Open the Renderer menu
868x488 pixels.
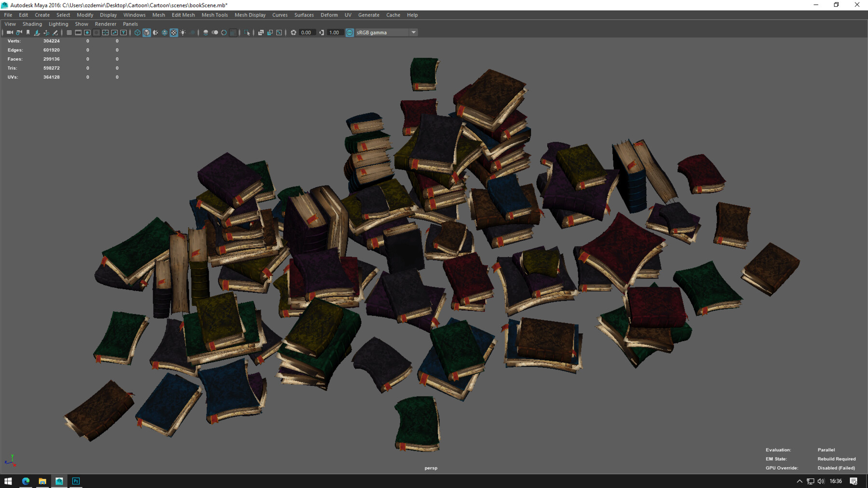click(x=106, y=24)
